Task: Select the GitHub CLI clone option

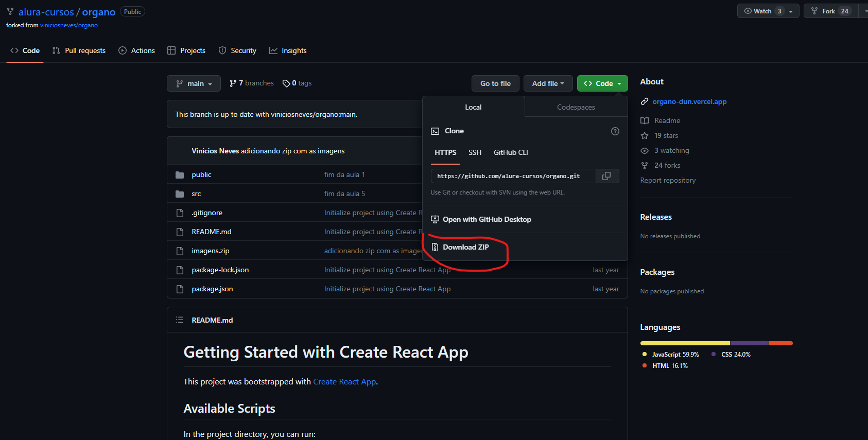Action: click(511, 152)
